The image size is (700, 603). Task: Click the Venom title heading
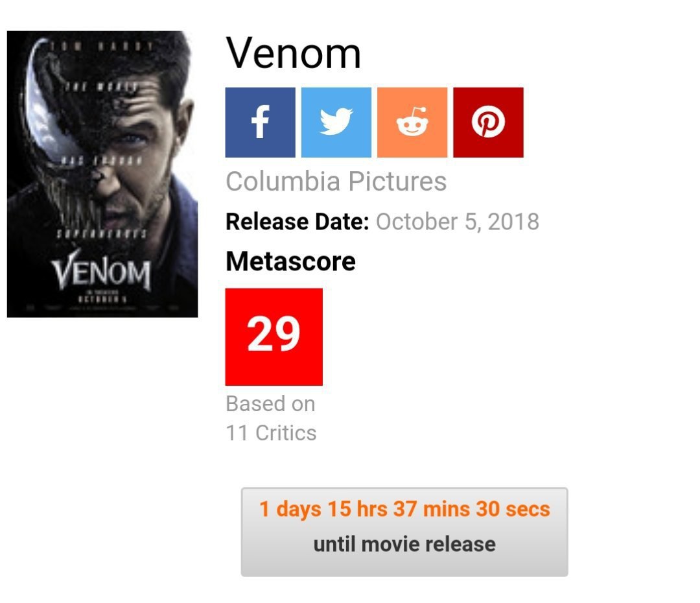point(294,53)
